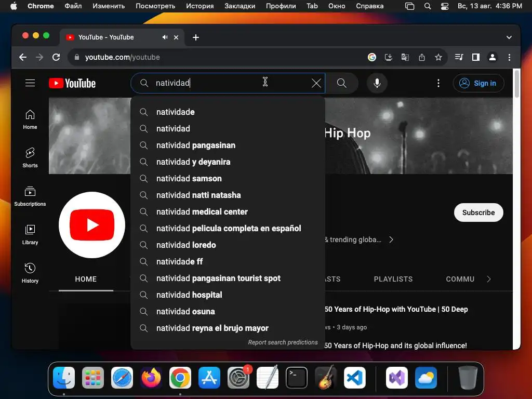Open a new tab with plus button
This screenshot has height=399, width=532.
(x=196, y=37)
